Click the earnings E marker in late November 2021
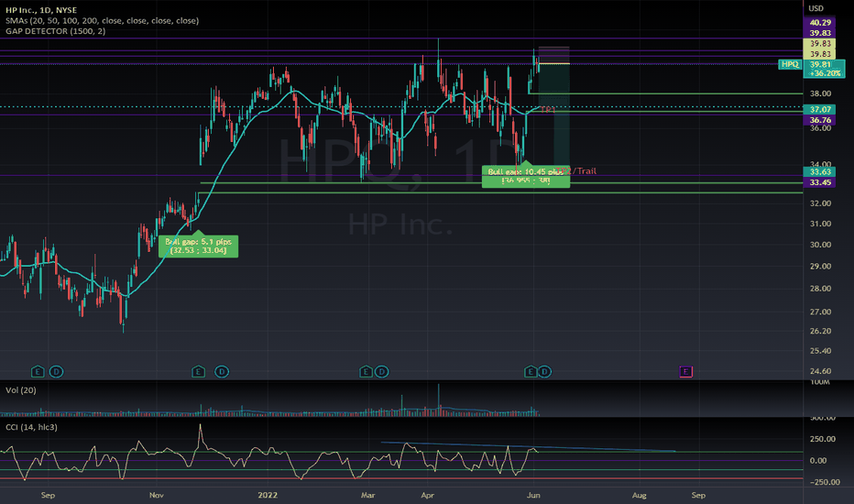The height and width of the screenshot is (504, 854). pos(198,372)
